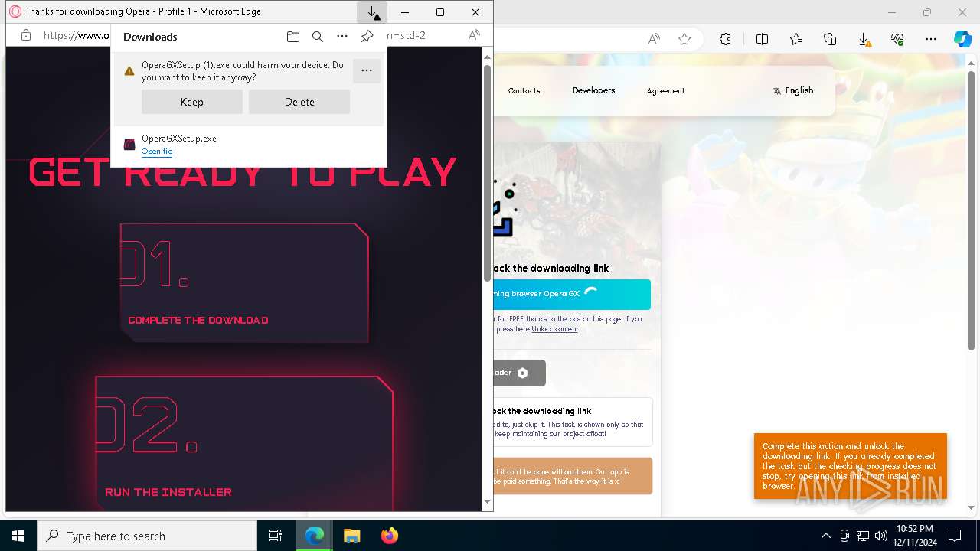
Task: Show hidden system tray icons
Action: click(825, 536)
